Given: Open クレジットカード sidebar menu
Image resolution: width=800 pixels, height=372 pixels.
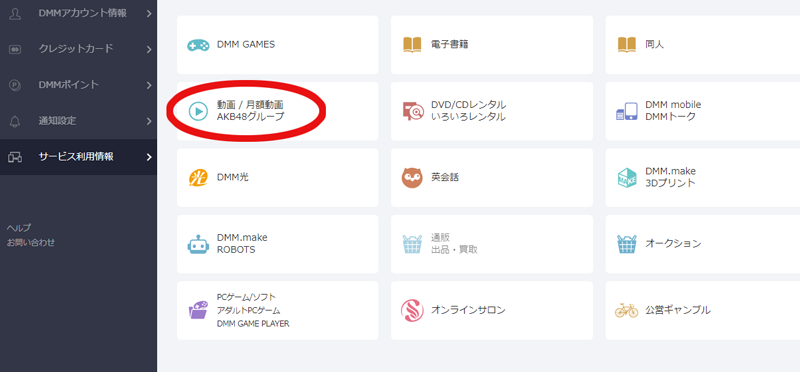Looking at the screenshot, I should pos(79,49).
